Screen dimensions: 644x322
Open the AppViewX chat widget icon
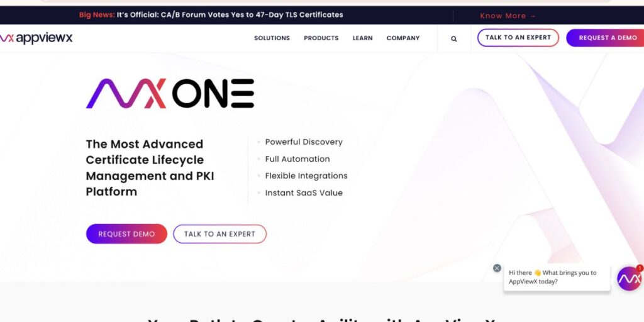[x=629, y=278]
